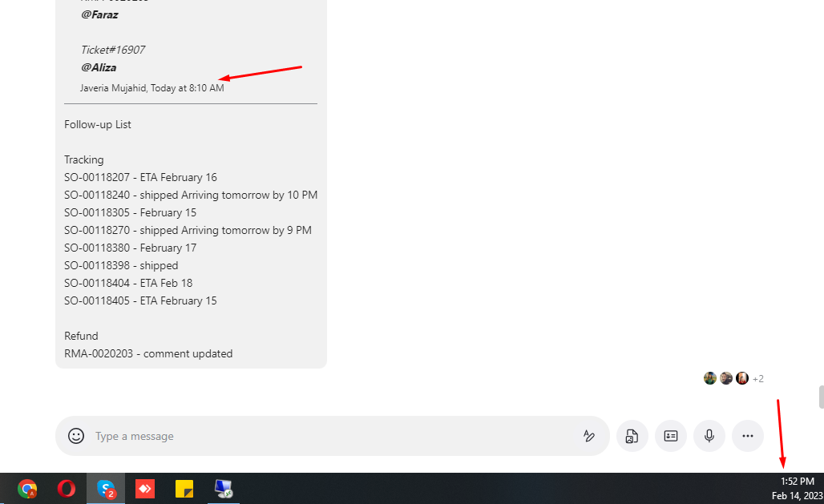Screen dimensions: 824x504
Task: Click the SO-00118405 ETA February 15 line
Action: click(x=140, y=300)
